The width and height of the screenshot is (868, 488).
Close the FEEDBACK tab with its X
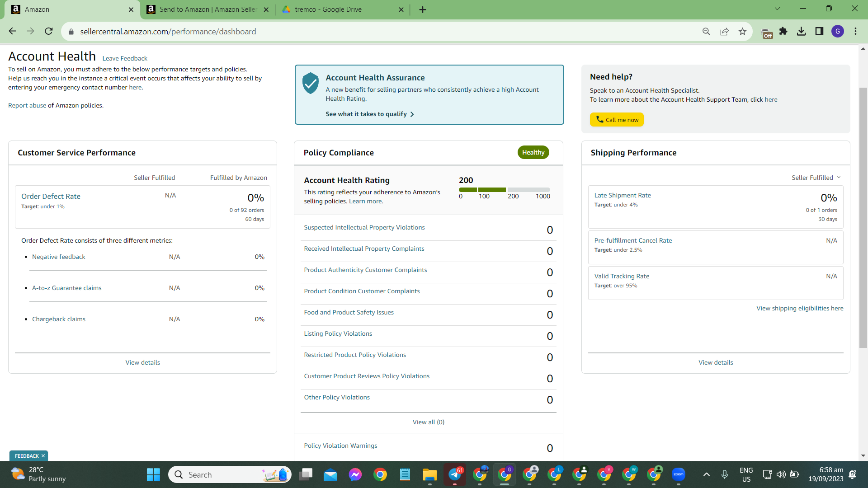pyautogui.click(x=43, y=456)
